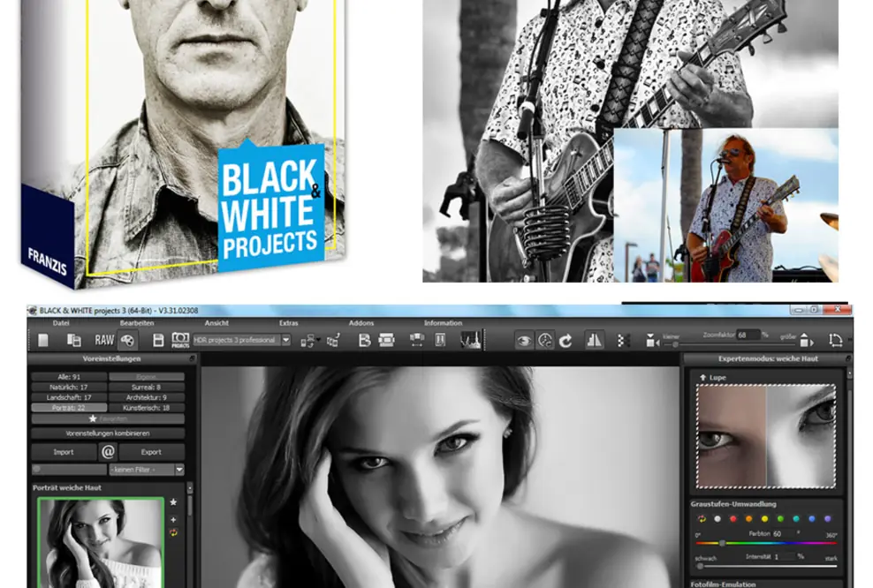Open the Addons menu
Image resolution: width=873 pixels, height=588 pixels.
point(361,323)
